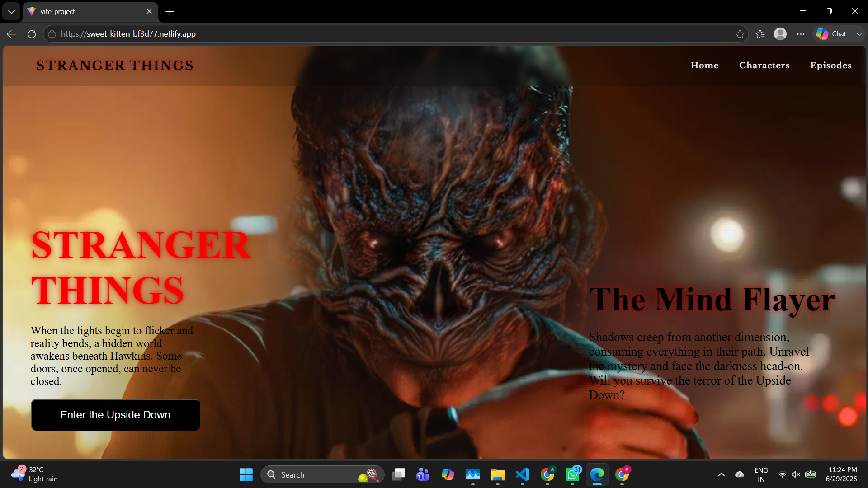Screen dimensions: 868x488
Task: Click the STRANGER THINGS navbar logo
Action: [x=115, y=66]
